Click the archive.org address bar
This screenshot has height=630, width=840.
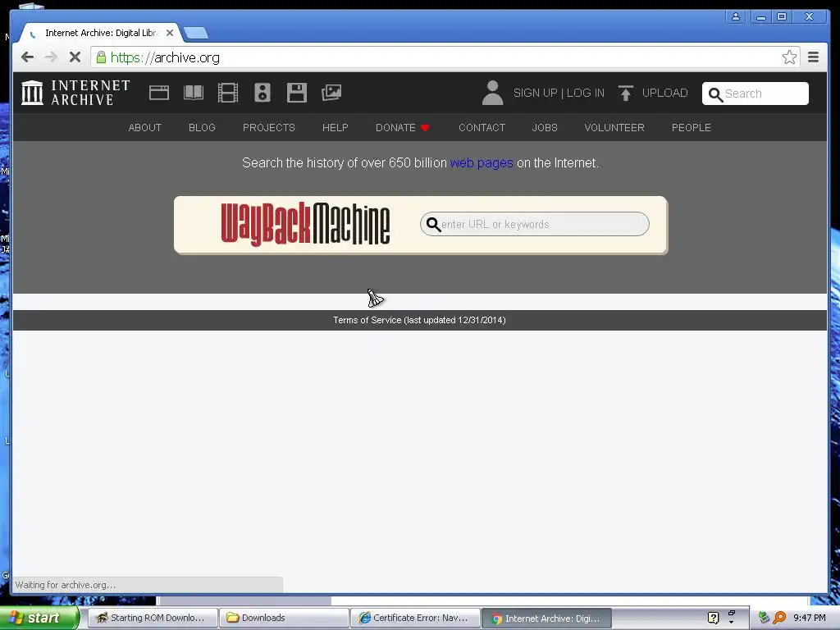pos(445,57)
